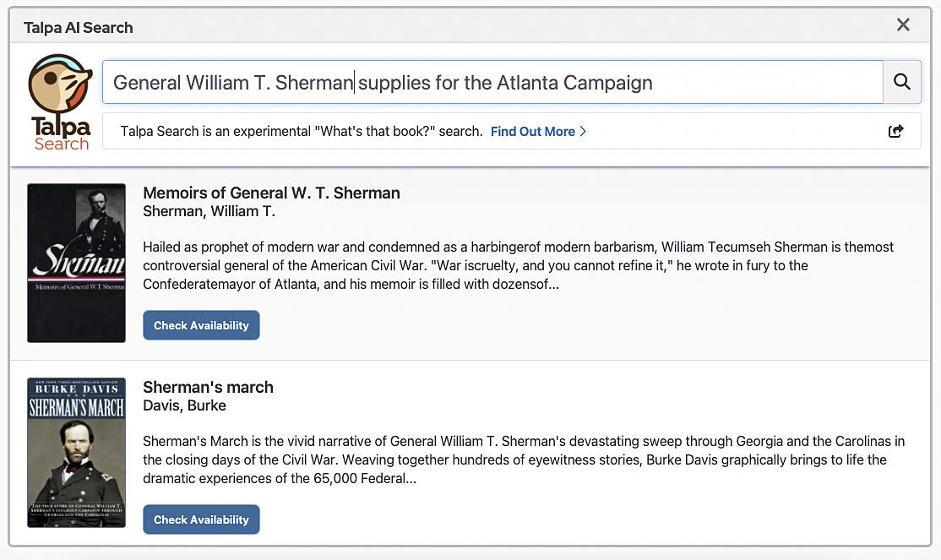Viewport: 941px width, 560px height.
Task: Open Memoirs of General W. T. Sherman title
Action: 271,193
